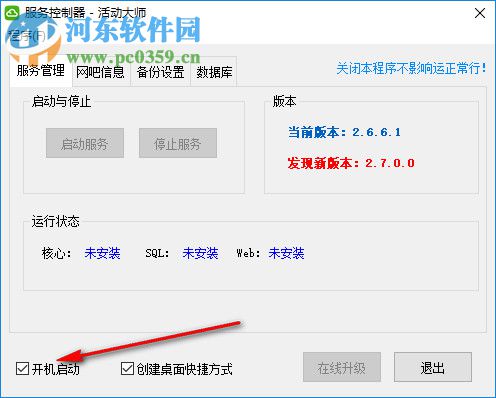Image resolution: width=496 pixels, height=398 pixels.
Task: Click the 当前版本: 2.6.6.1 text
Action: (x=344, y=132)
